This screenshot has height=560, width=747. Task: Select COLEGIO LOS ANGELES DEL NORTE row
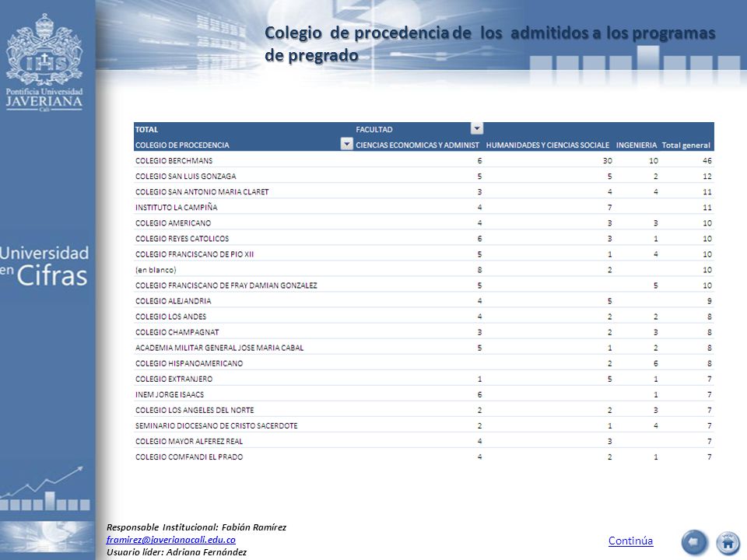(x=423, y=410)
